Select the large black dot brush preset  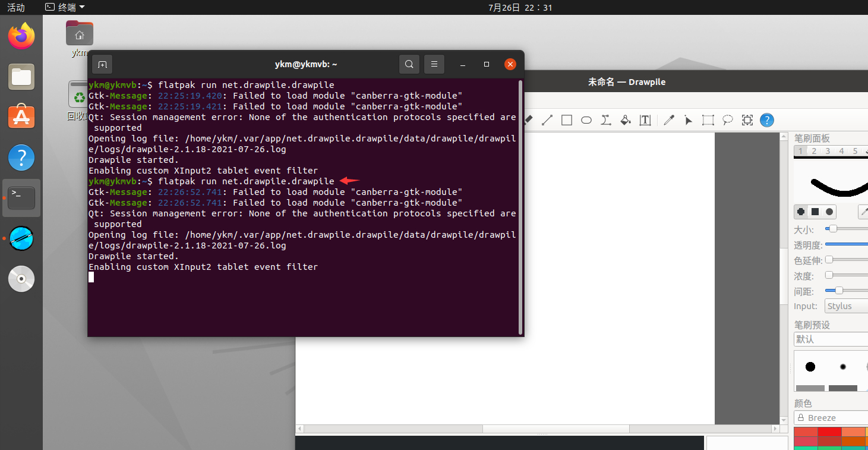point(810,367)
